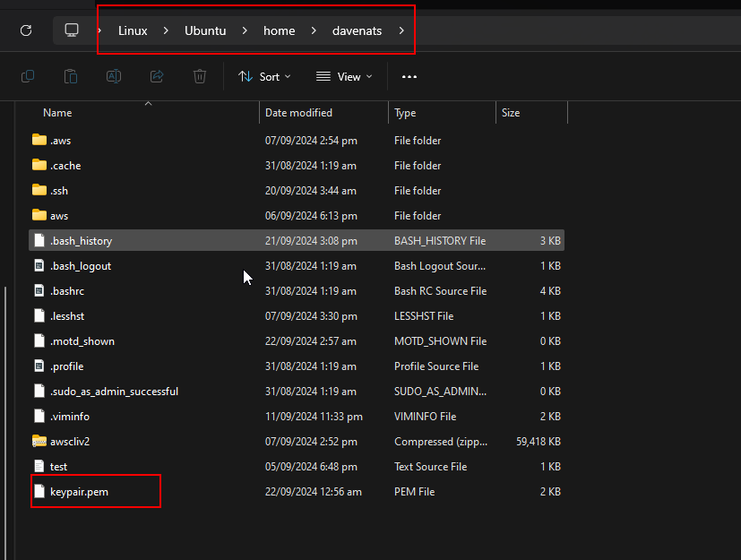Viewport: 741px width, 560px height.
Task: Go to Linux in breadcrumb path
Action: (133, 30)
